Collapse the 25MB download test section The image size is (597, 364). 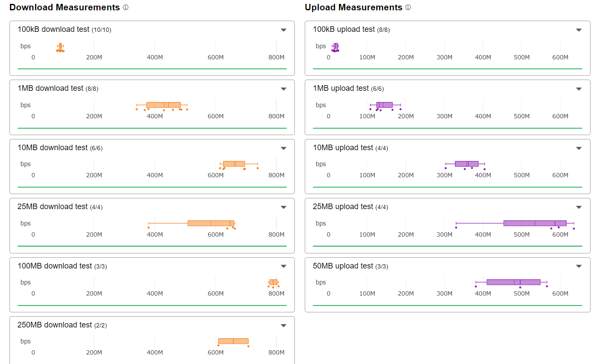pos(283,207)
